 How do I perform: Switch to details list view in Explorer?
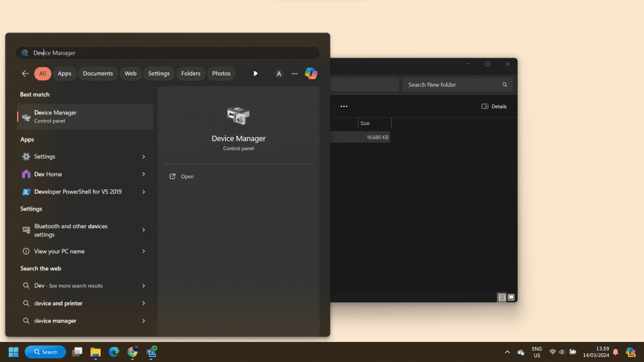pos(502,297)
